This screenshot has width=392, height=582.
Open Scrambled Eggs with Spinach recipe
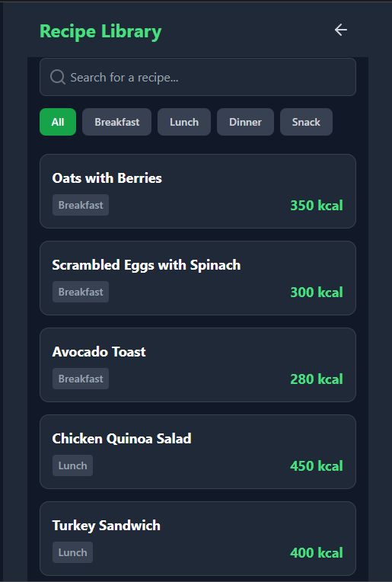click(x=198, y=278)
